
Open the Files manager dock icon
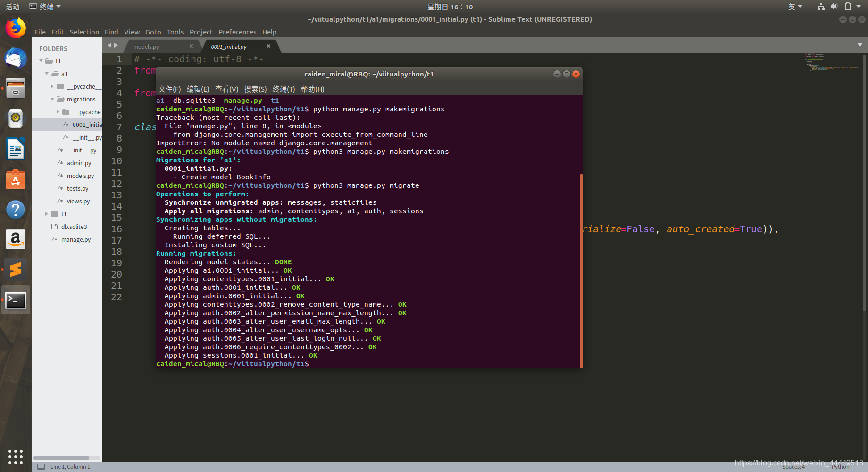(16, 88)
